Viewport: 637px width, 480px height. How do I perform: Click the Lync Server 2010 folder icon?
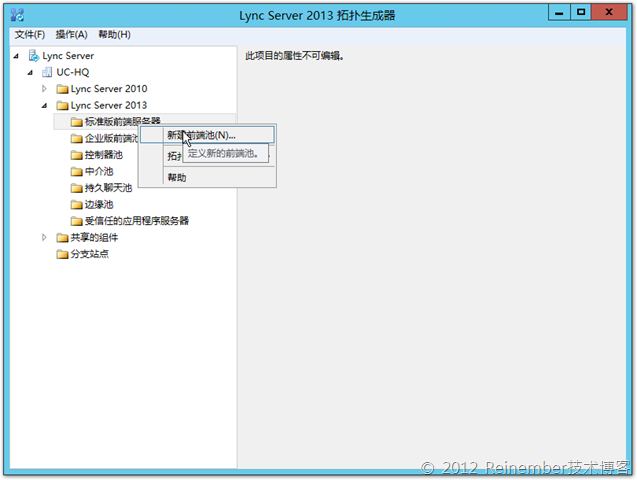coord(63,89)
